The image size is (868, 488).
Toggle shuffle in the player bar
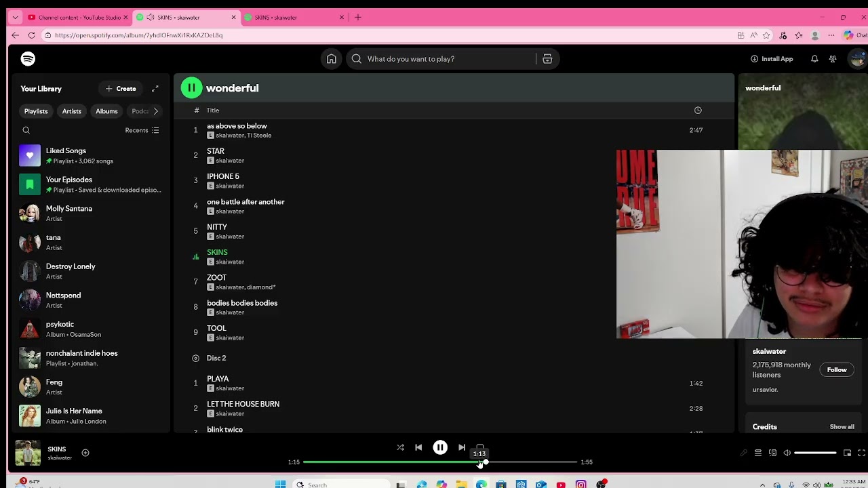[x=400, y=447]
